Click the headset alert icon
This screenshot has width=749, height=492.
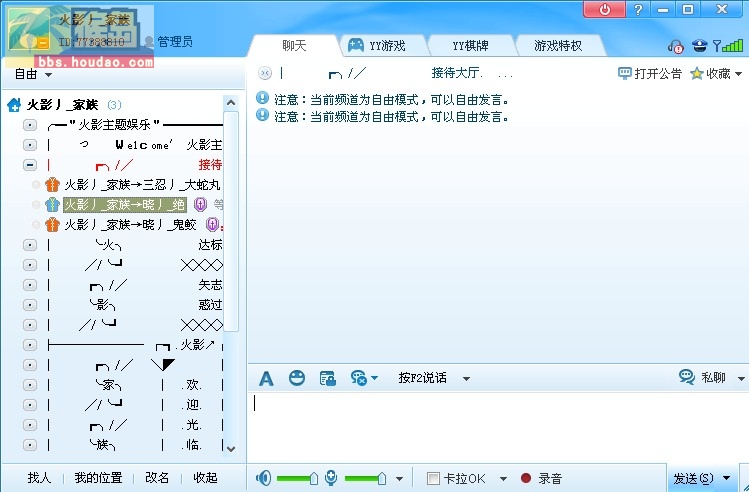coord(675,46)
